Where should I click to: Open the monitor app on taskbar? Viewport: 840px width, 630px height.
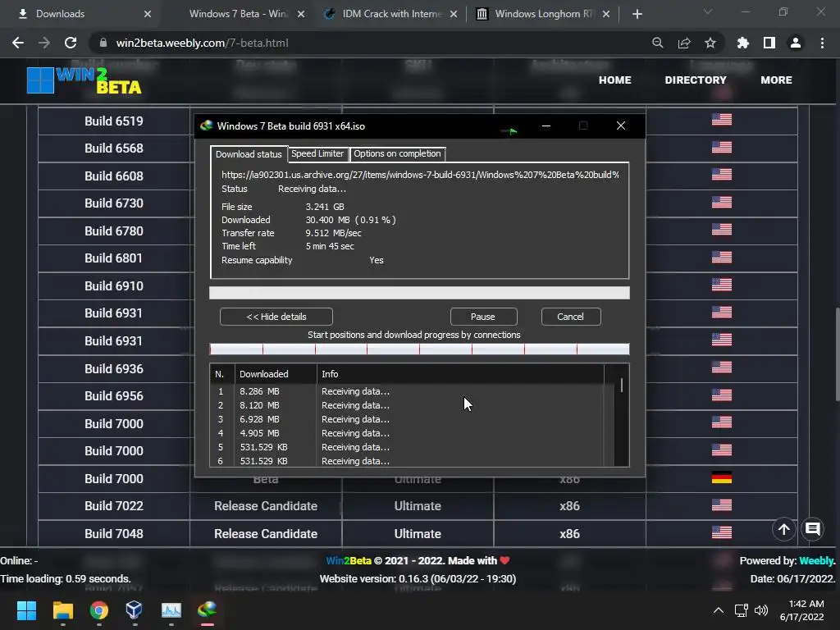click(x=171, y=610)
